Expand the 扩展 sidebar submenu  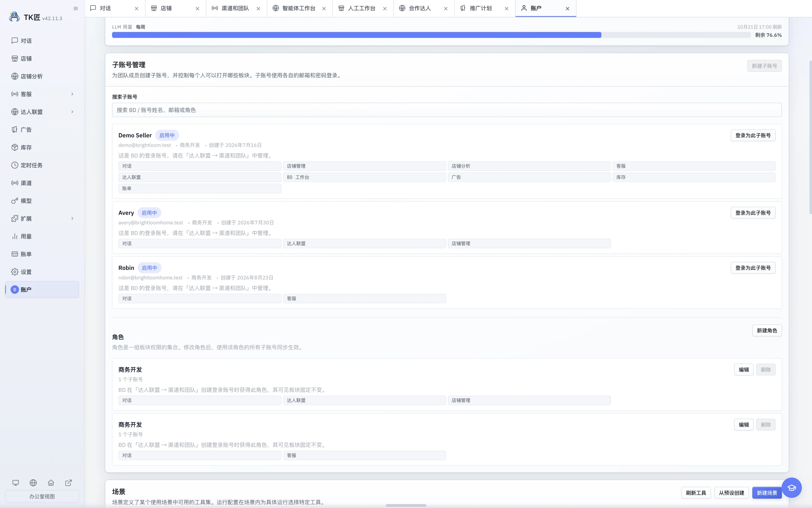click(x=72, y=219)
